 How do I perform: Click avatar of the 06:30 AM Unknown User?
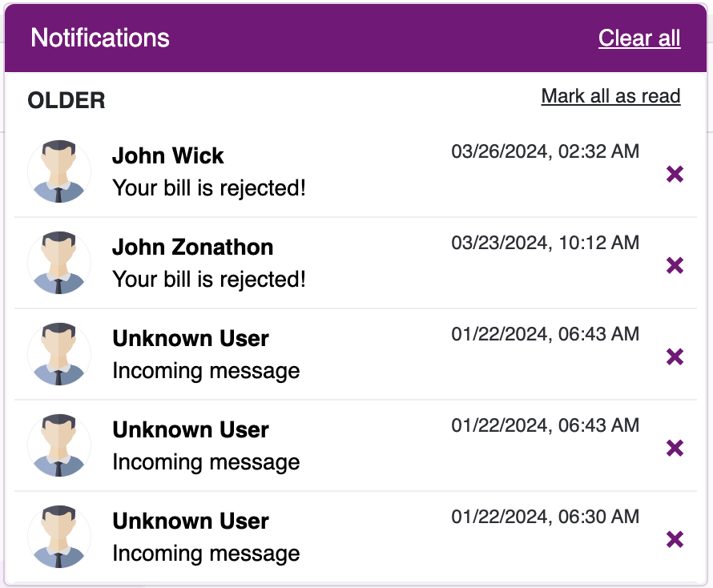click(x=59, y=537)
